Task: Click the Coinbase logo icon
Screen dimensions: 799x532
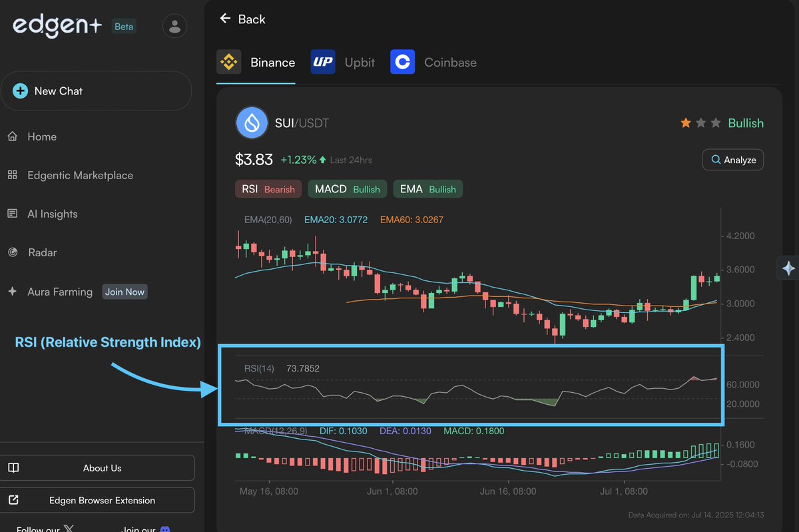Action: [x=403, y=62]
